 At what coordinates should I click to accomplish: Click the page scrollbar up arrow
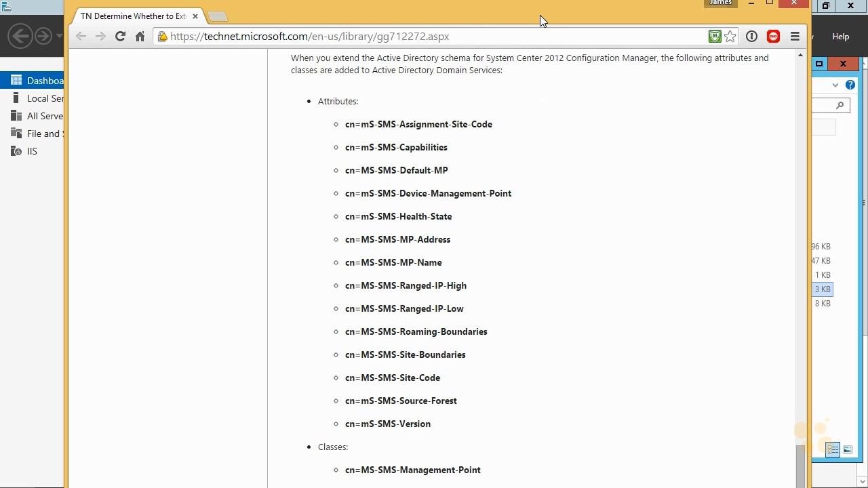pyautogui.click(x=800, y=55)
